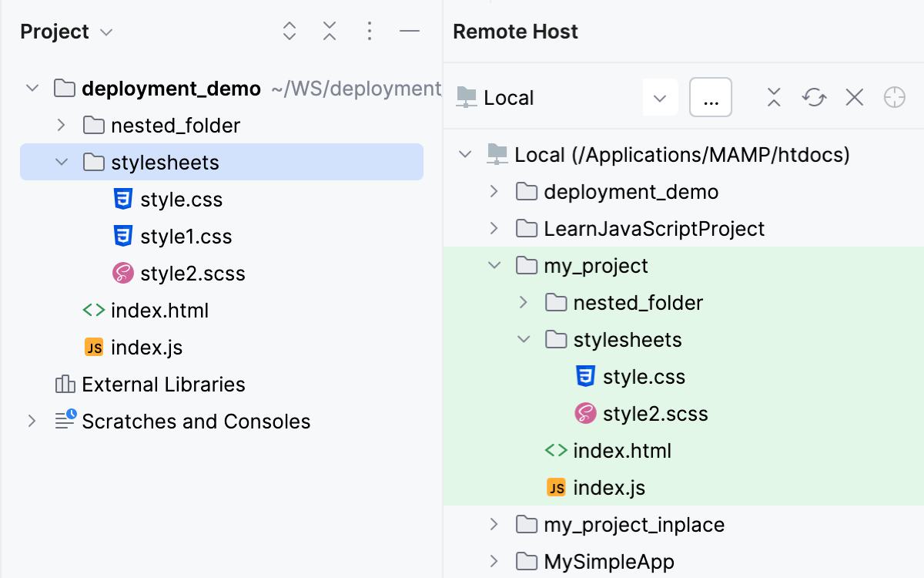
Task: Click the Expand All icon in Project panel
Action: tap(290, 32)
